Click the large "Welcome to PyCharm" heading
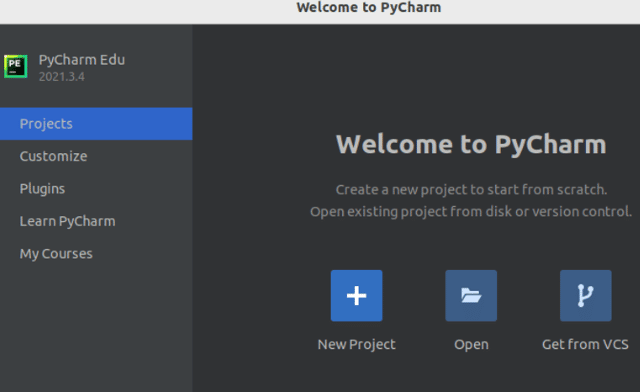The image size is (640, 392). coord(471,145)
